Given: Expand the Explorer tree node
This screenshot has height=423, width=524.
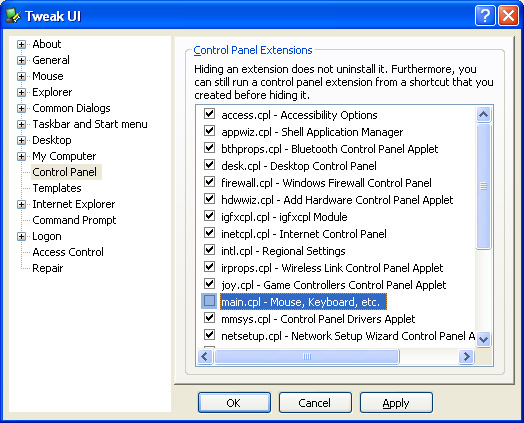Looking at the screenshot, I should point(21,92).
